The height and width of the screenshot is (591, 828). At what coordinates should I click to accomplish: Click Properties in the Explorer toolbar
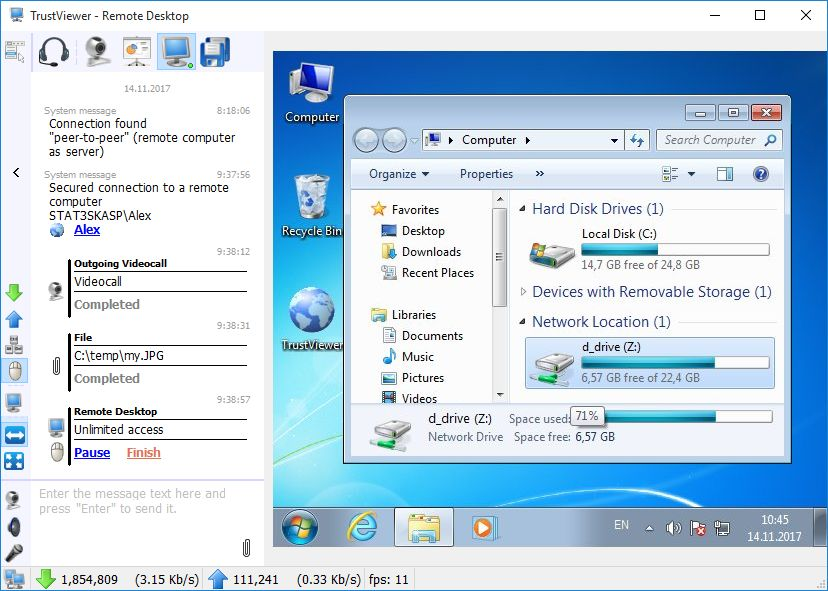pyautogui.click(x=486, y=174)
